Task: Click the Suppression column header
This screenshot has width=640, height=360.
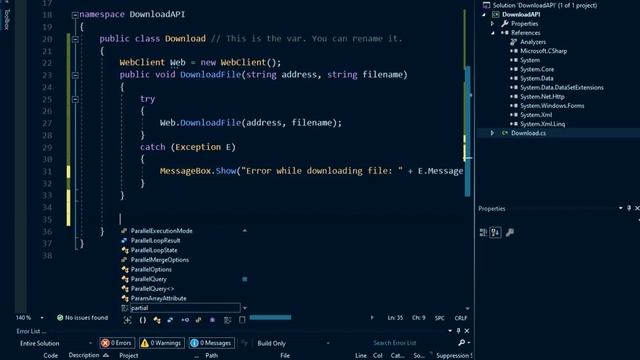Action: point(454,356)
